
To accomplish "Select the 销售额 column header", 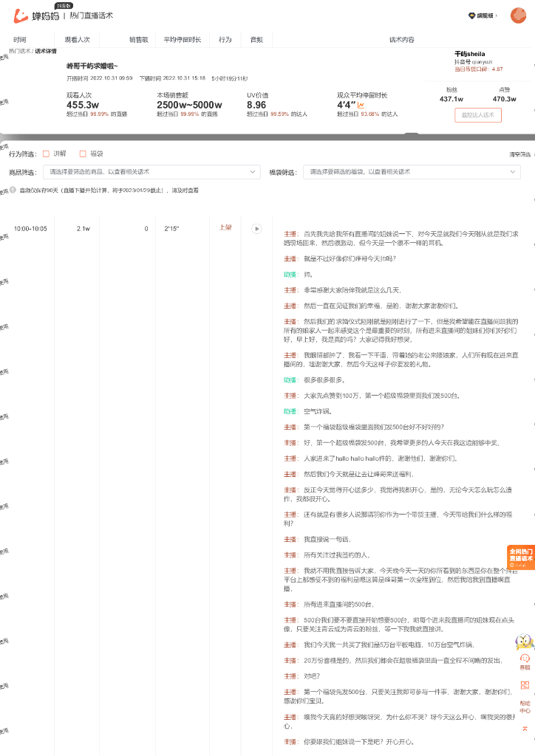I will tap(138, 40).
